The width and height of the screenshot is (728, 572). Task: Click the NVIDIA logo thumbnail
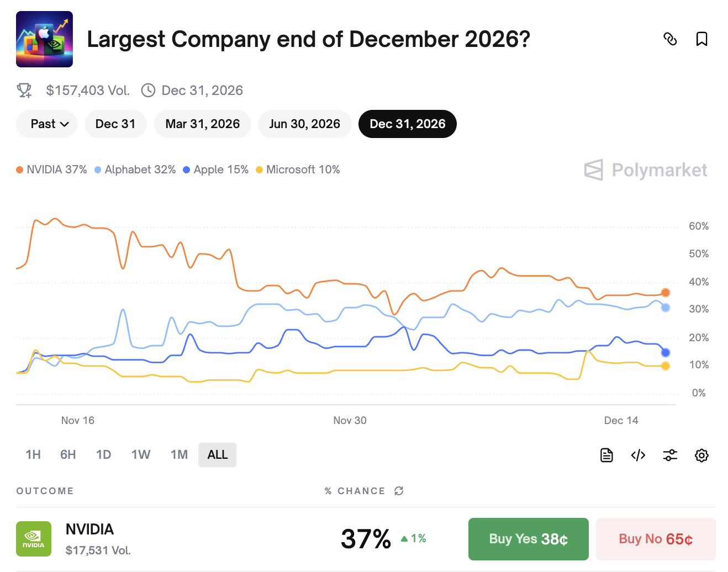[34, 538]
